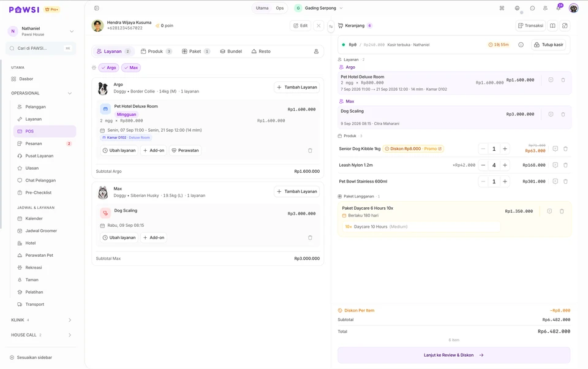Expand the HOUSE CALL sidebar section
Viewport: 588px width, 369px height.
pyautogui.click(x=42, y=335)
